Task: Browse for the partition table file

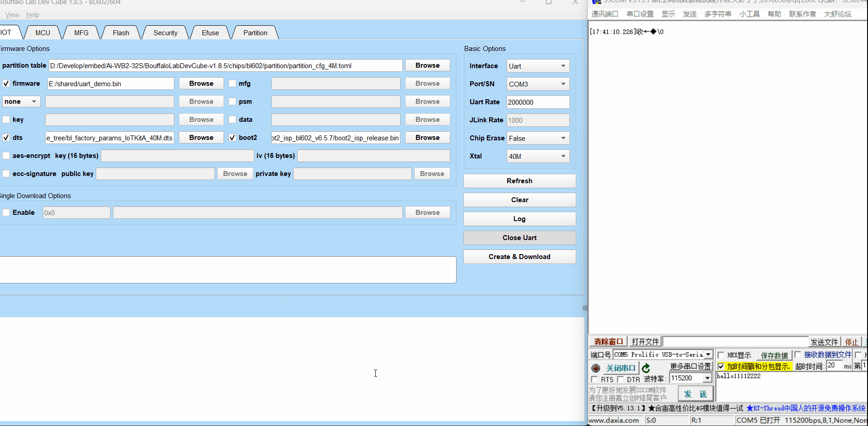Action: tap(428, 65)
